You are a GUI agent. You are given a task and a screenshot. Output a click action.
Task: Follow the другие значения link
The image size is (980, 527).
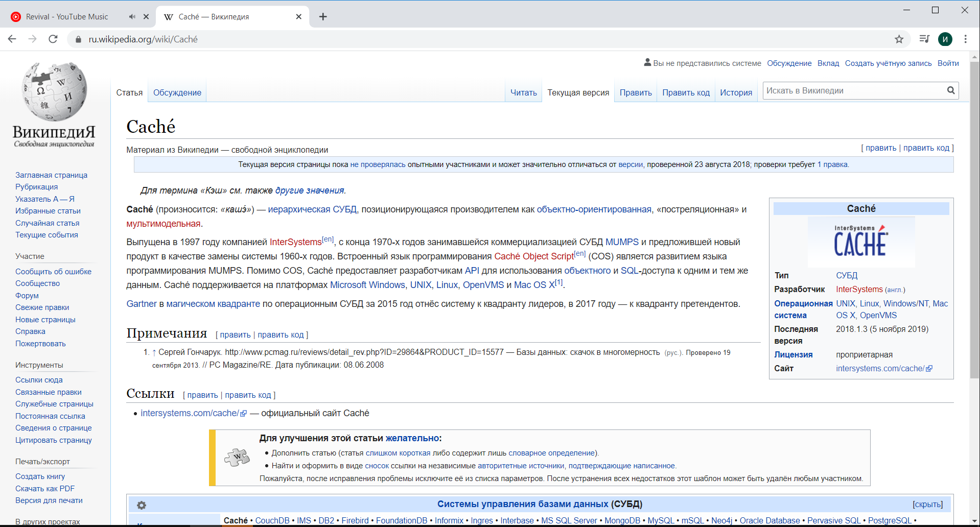pos(310,190)
